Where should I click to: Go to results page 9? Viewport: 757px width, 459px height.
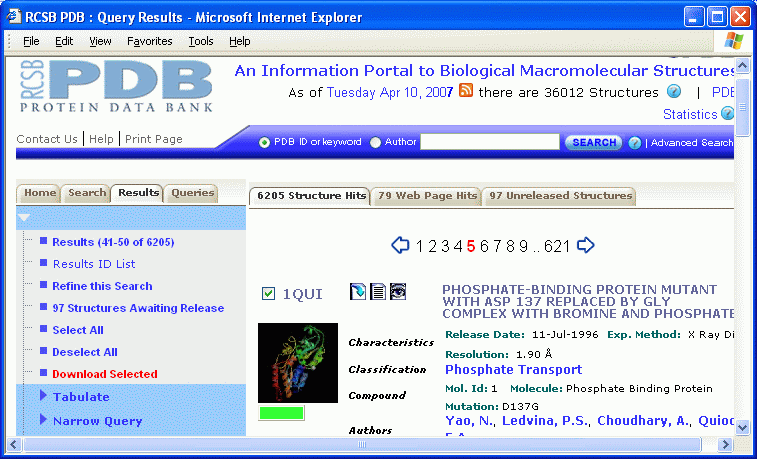tap(524, 247)
